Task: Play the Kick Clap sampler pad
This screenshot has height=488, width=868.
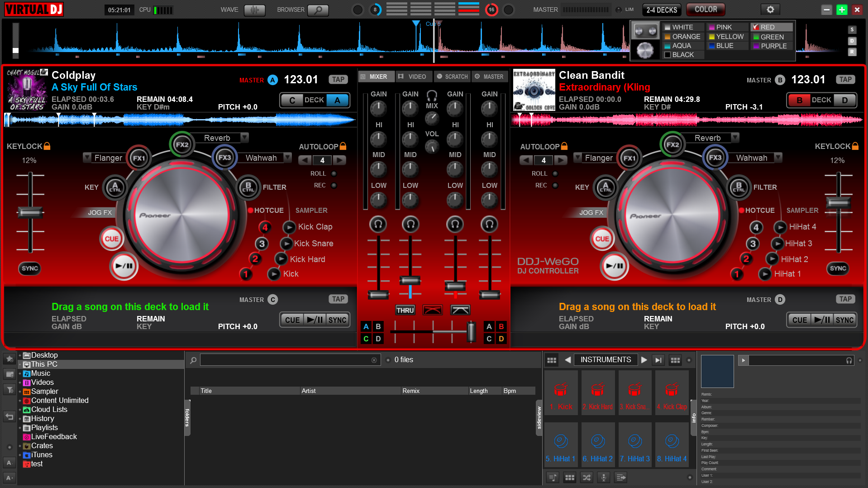Action: pyautogui.click(x=289, y=227)
